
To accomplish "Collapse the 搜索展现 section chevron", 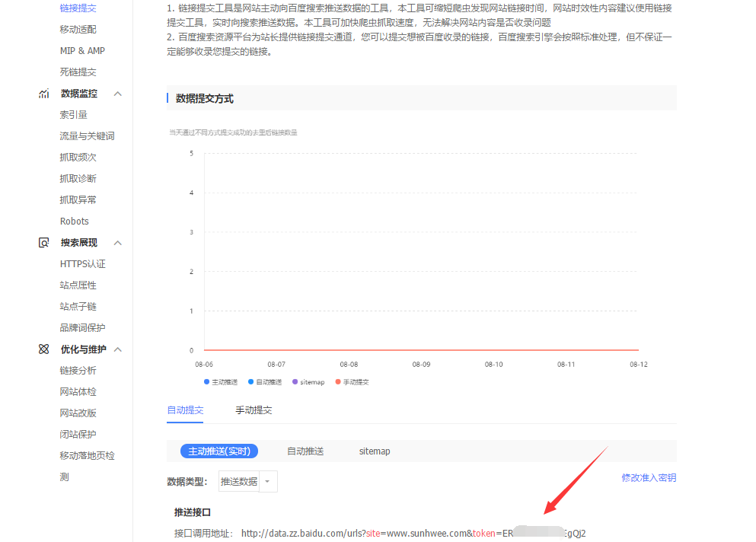I will tap(118, 243).
